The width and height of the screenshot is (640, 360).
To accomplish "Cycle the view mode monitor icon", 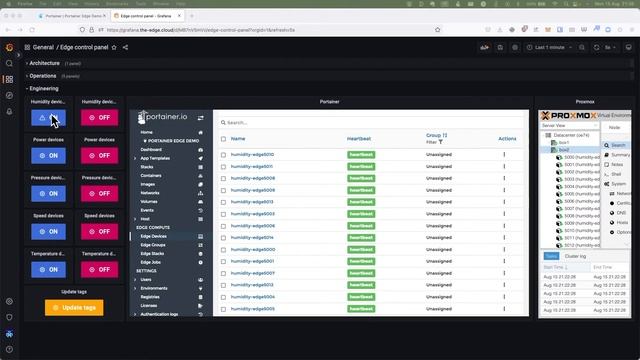I will pyautogui.click(x=629, y=47).
